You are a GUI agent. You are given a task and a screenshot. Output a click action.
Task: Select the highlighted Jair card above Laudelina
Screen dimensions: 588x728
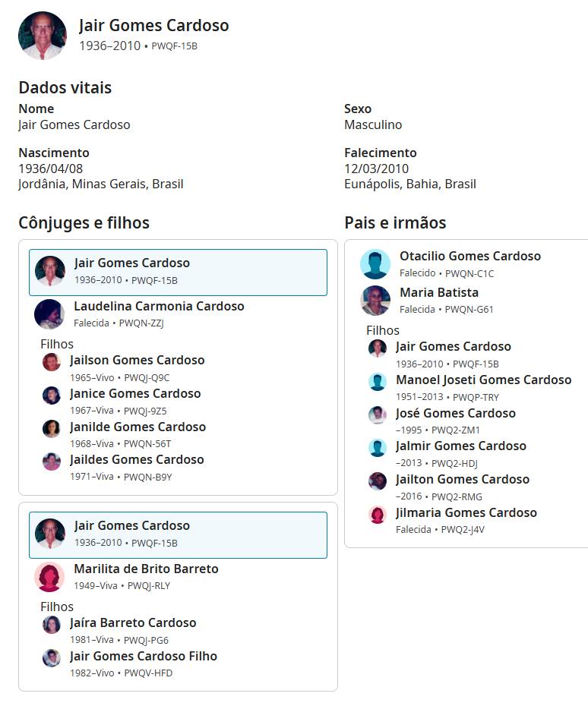pyautogui.click(x=178, y=272)
